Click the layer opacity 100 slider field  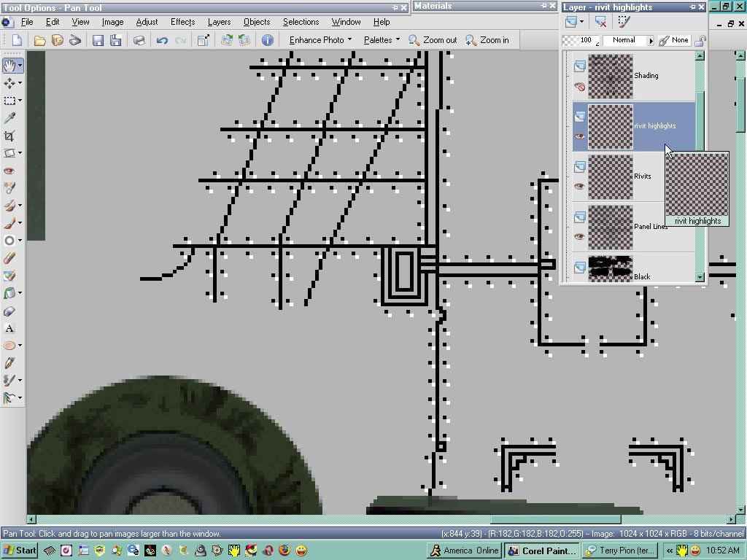click(x=581, y=41)
